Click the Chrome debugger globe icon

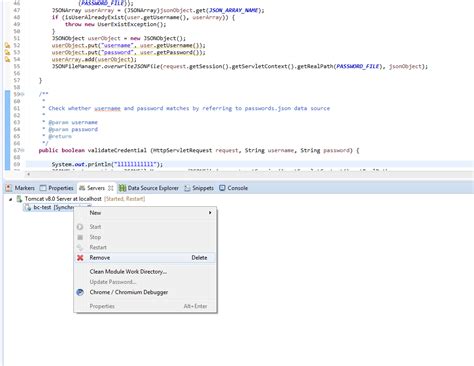click(x=80, y=292)
